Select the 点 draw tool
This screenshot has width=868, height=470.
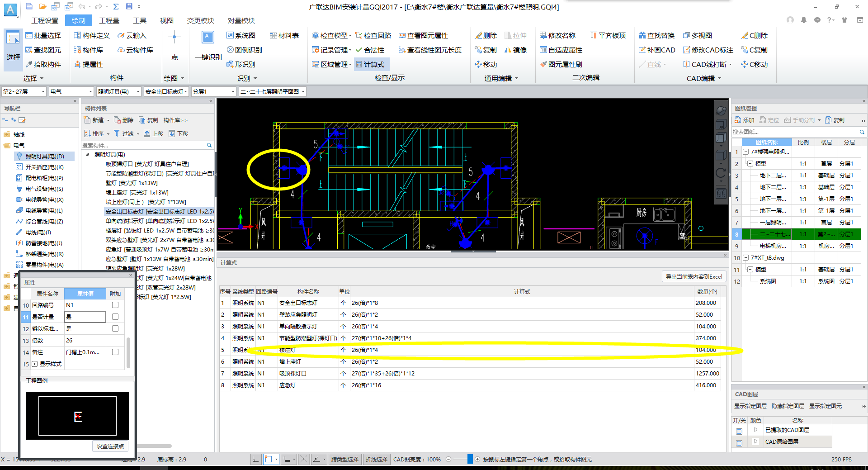tap(175, 47)
